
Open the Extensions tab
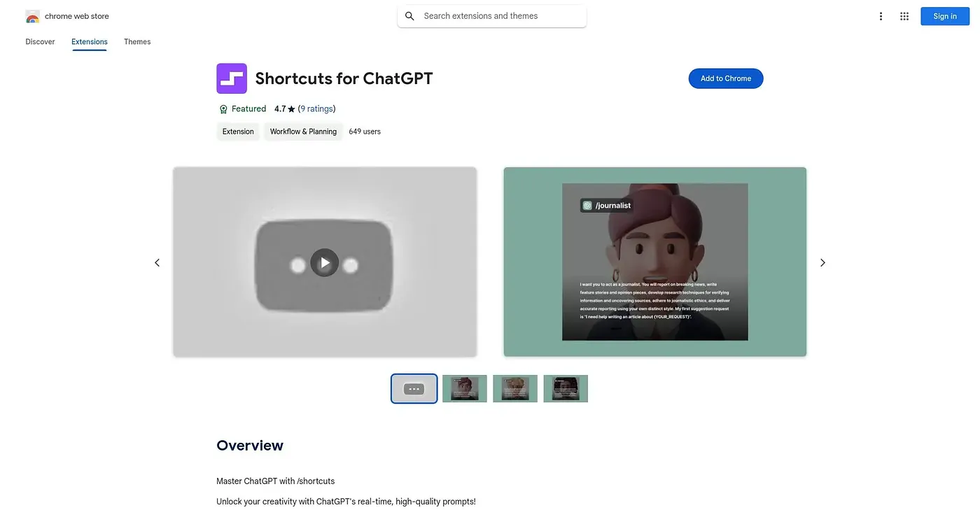[90, 42]
